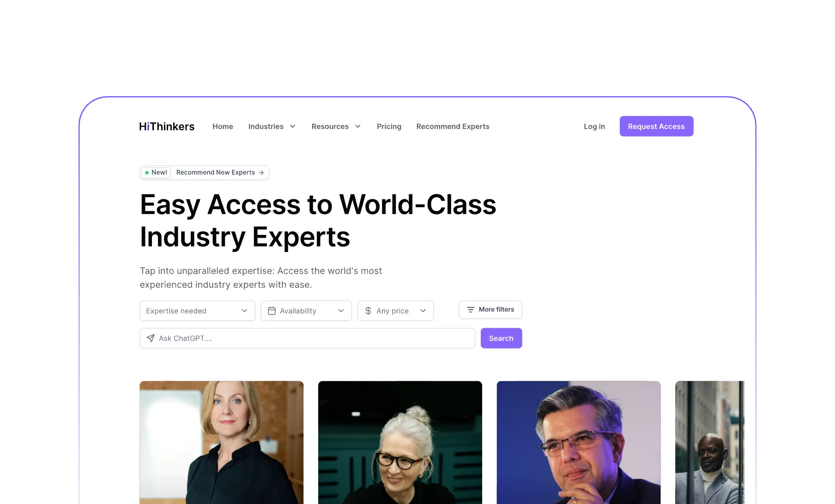The height and width of the screenshot is (504, 835).
Task: Expand the Resources chevron in navigation
Action: 358,126
